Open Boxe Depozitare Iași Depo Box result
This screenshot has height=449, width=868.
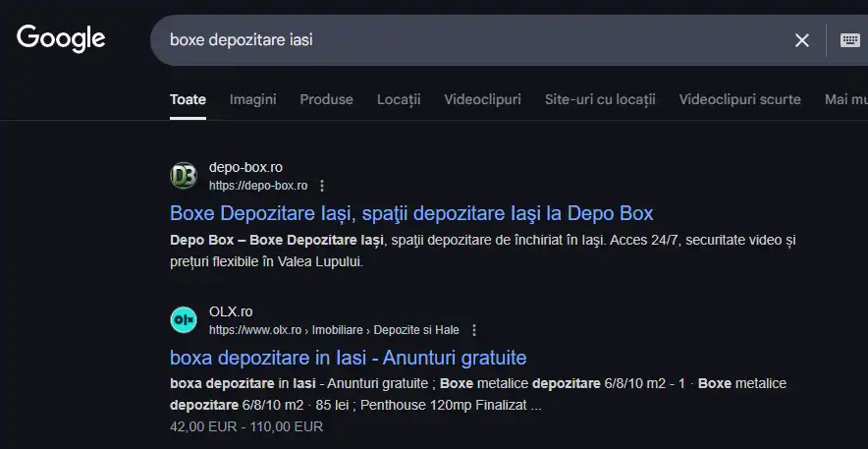coord(411,213)
